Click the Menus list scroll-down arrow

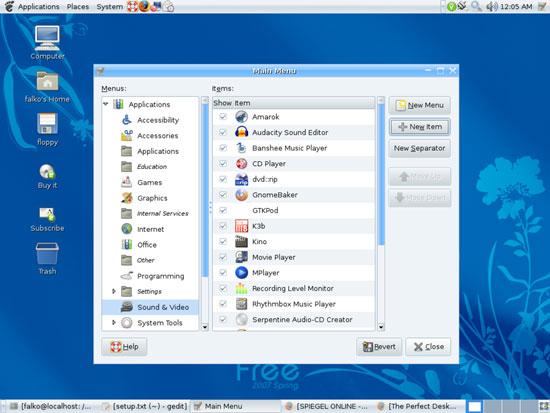[x=205, y=327]
